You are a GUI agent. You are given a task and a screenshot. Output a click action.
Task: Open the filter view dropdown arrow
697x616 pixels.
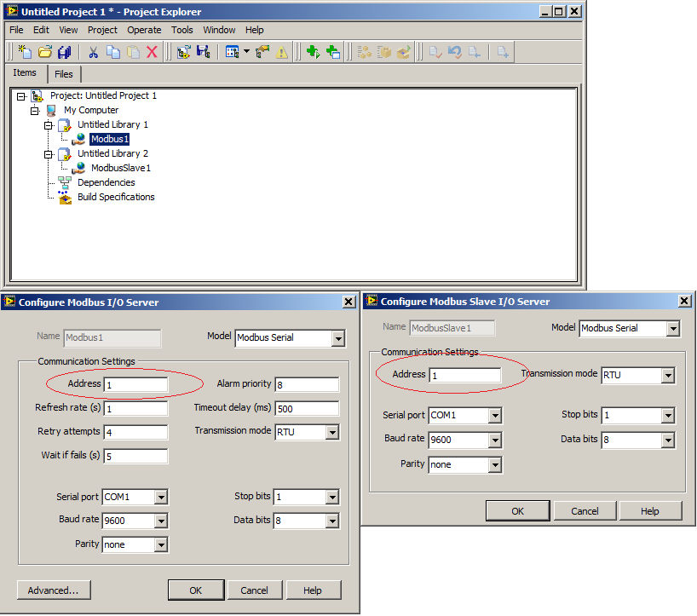[x=247, y=52]
